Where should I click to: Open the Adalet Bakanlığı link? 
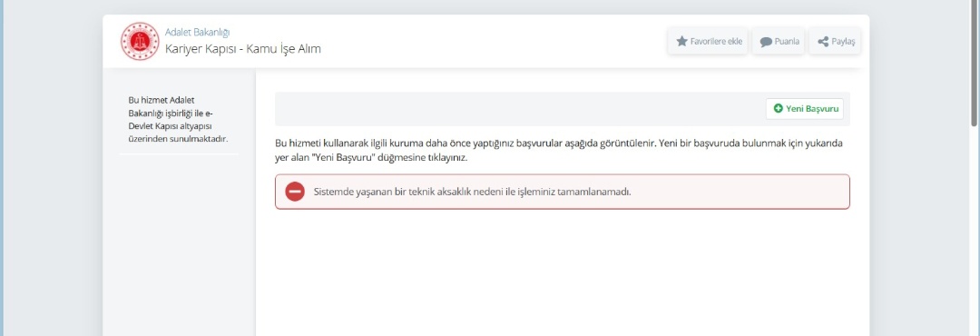[198, 32]
